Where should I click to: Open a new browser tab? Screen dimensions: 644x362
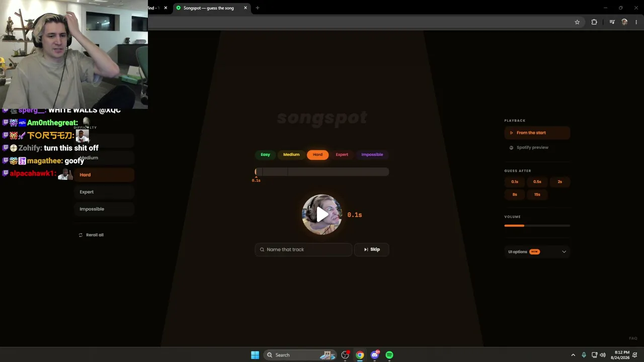tap(257, 8)
